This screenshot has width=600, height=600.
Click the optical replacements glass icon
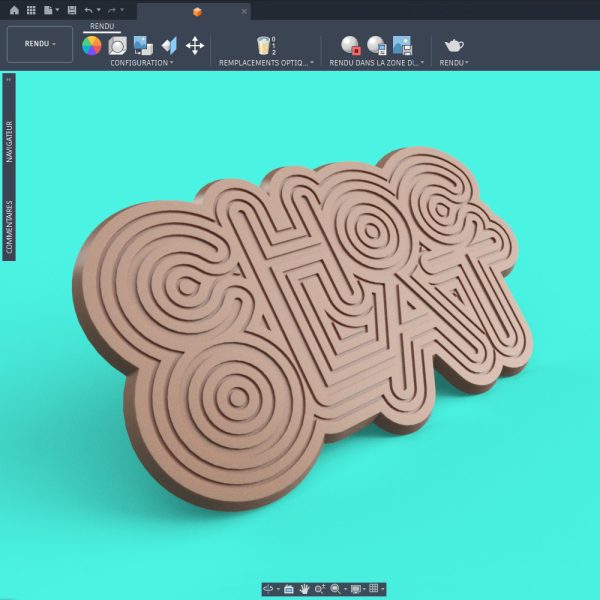point(264,46)
